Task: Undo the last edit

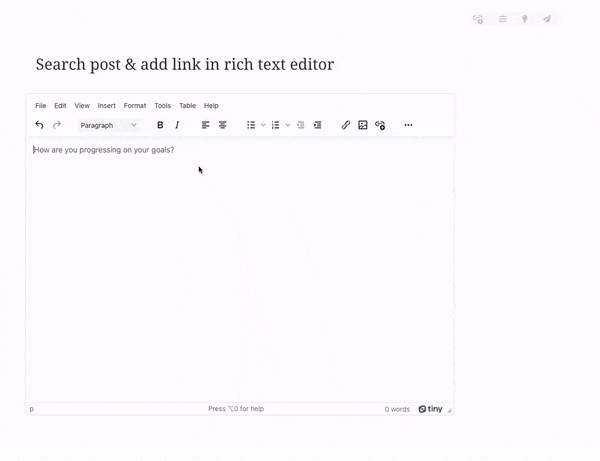Action: point(39,125)
